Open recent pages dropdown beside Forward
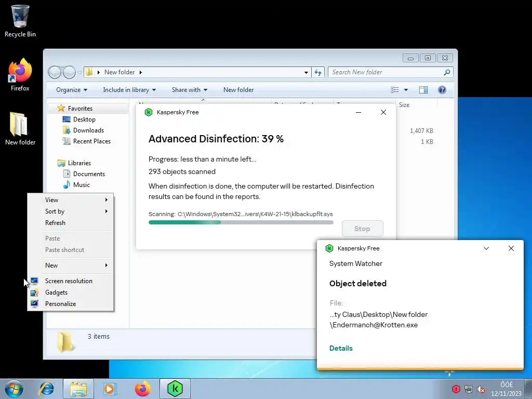This screenshot has width=532, height=399. pos(79,72)
